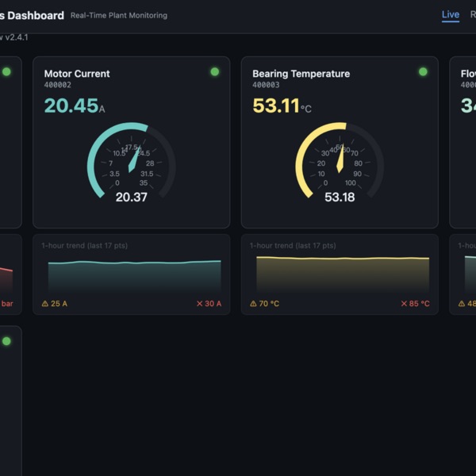Click the Motor Current warning triangle icon
The image size is (476, 476).
(45, 304)
